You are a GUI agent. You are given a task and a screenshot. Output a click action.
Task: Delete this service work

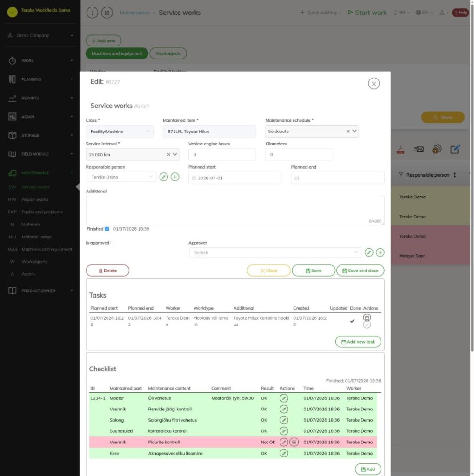pyautogui.click(x=107, y=271)
